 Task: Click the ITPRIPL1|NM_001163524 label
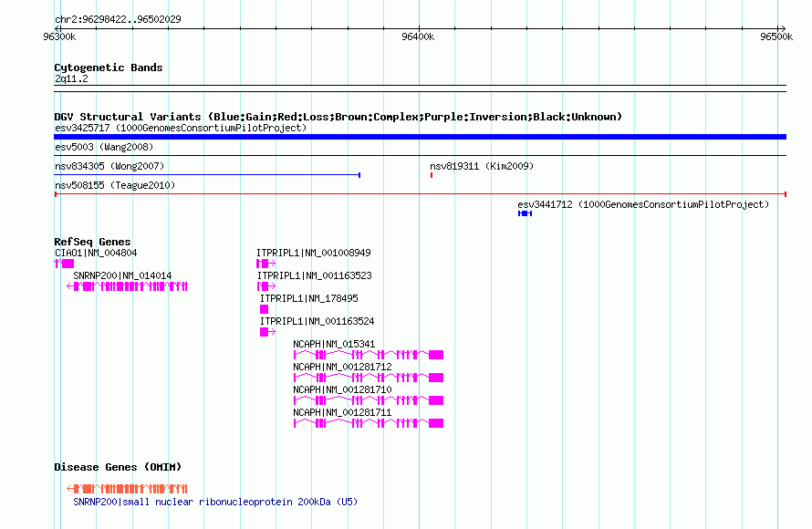point(317,321)
